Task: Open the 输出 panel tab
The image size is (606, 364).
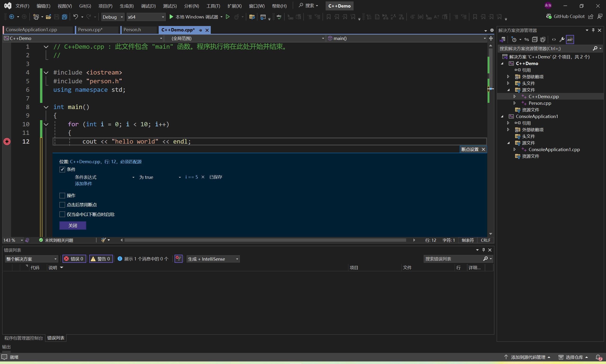Action: coord(6,347)
